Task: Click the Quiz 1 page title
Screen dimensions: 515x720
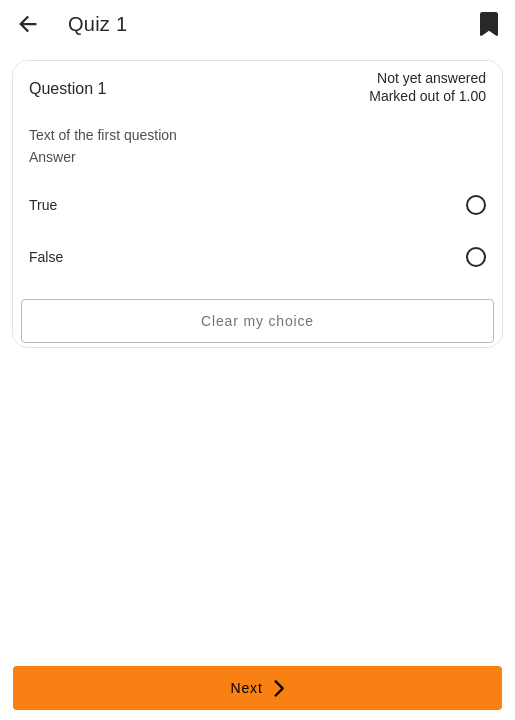Action: point(97,24)
